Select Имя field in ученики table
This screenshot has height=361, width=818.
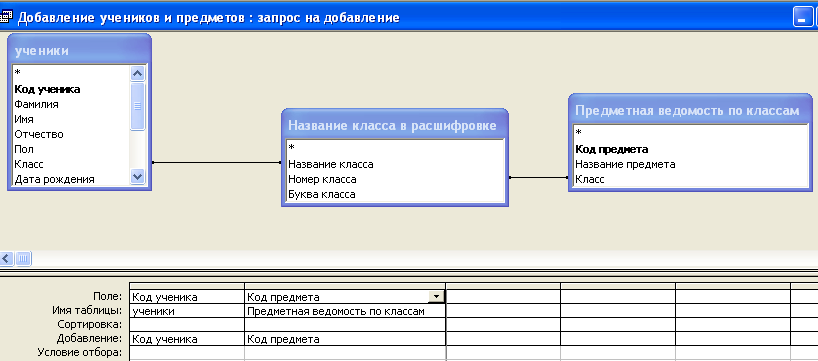point(24,119)
